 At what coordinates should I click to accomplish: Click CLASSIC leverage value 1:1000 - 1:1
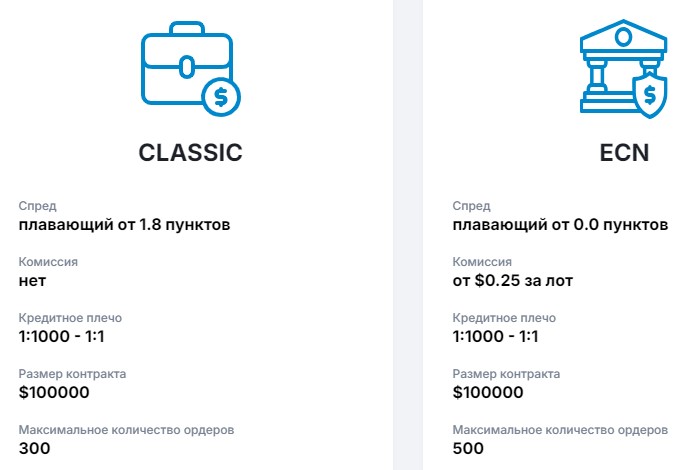62,337
